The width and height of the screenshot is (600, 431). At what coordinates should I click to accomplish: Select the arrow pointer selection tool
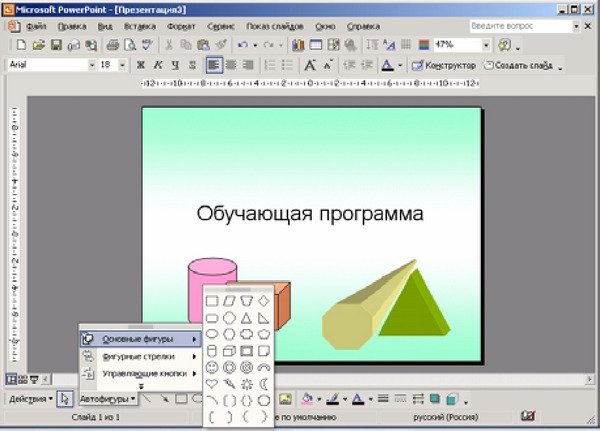click(x=64, y=399)
